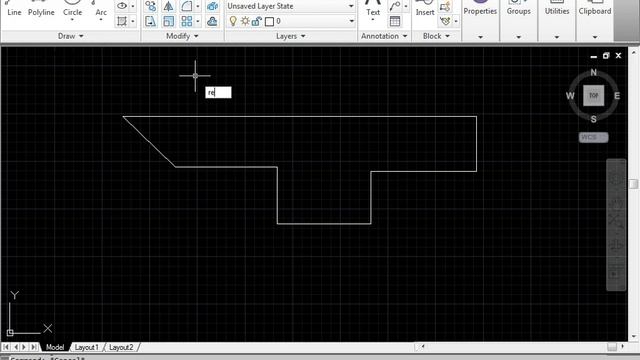640x360 pixels.
Task: Click S on the ViewCube compass
Action: pos(593,119)
